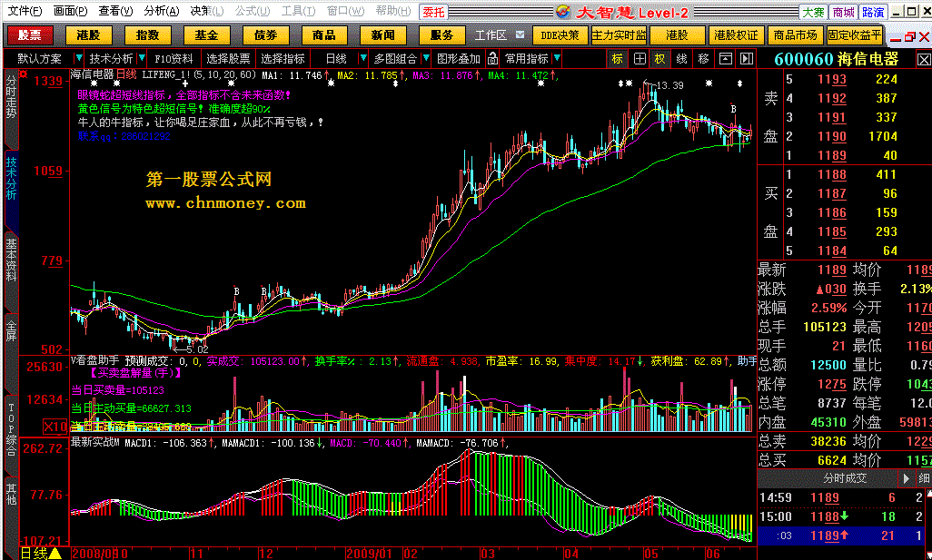Click the 大智慧 logo icon in title bar
This screenshot has width=932, height=560.
click(562, 11)
